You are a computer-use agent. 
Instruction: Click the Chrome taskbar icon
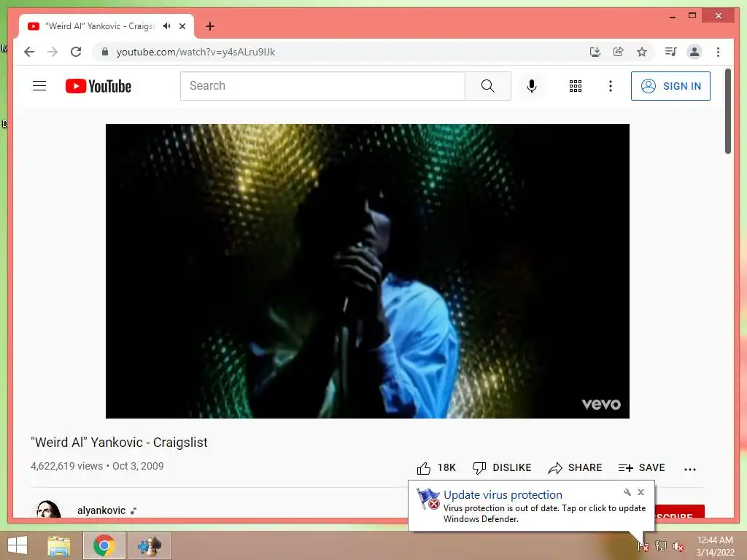(104, 545)
